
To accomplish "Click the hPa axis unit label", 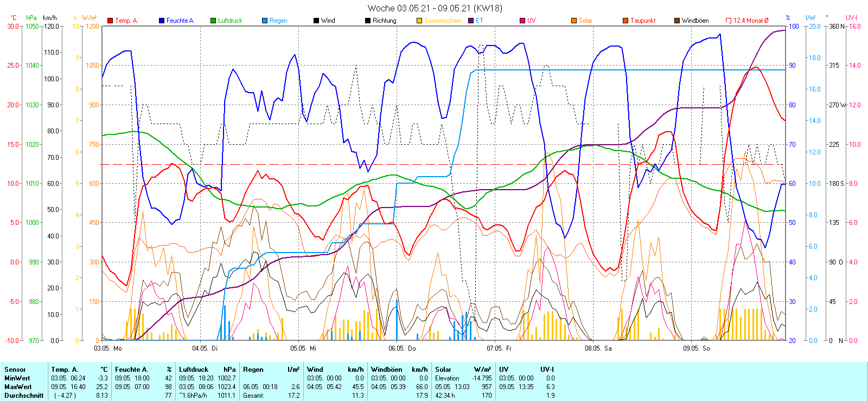I will click(x=31, y=18).
